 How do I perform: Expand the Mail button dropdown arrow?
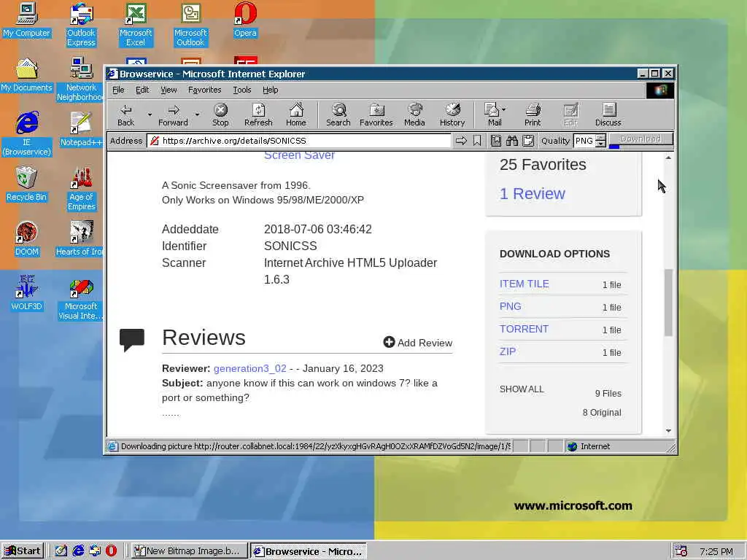(x=504, y=109)
